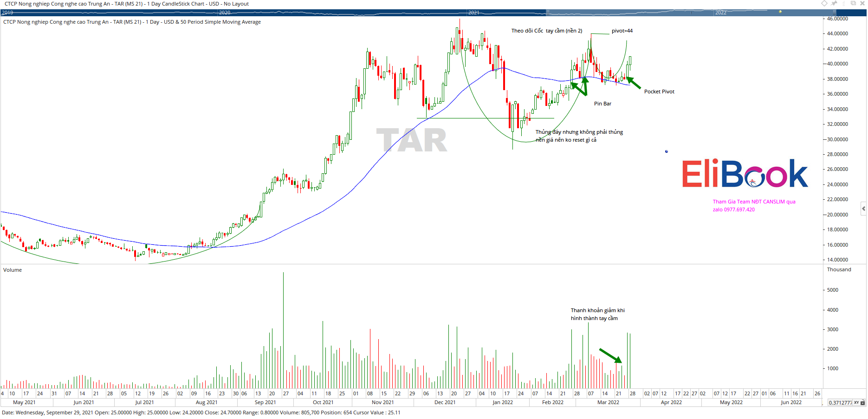Pin the chart window with pushpin icon

click(x=834, y=3)
